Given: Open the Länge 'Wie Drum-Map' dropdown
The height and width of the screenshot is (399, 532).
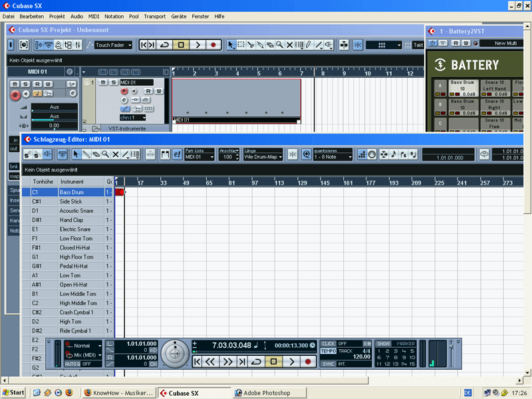Looking at the screenshot, I should point(263,157).
